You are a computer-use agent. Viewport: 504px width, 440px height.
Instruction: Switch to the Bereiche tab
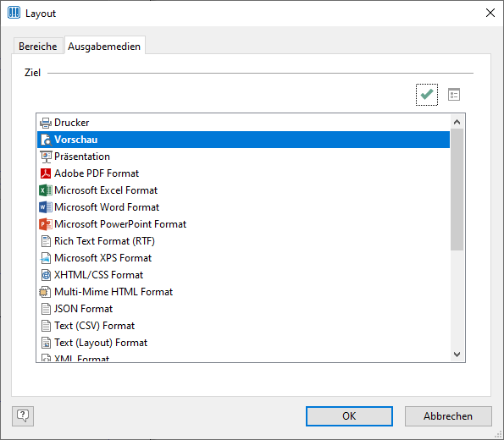38,47
